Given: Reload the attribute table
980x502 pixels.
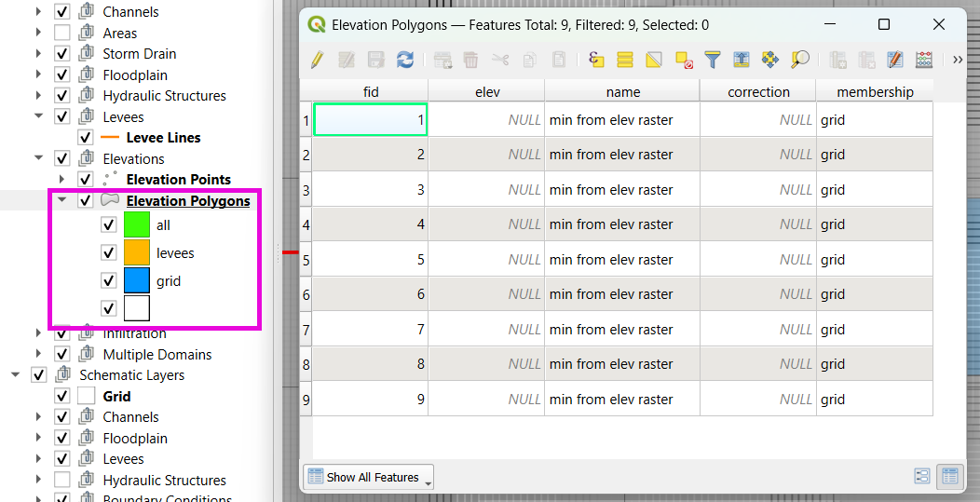Looking at the screenshot, I should [405, 60].
